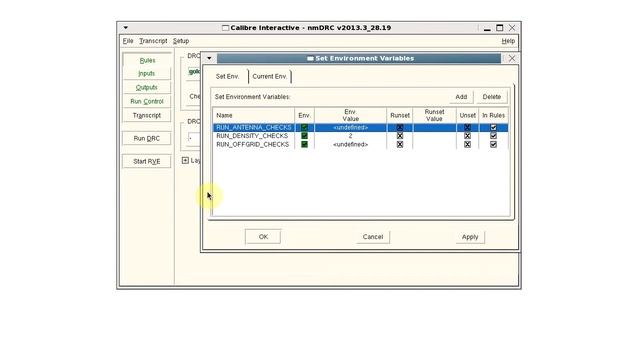Toggle Env. checkbox for RUN_OFFGRID_CHECKS
Viewport: 640px width, 360px height.
304,144
